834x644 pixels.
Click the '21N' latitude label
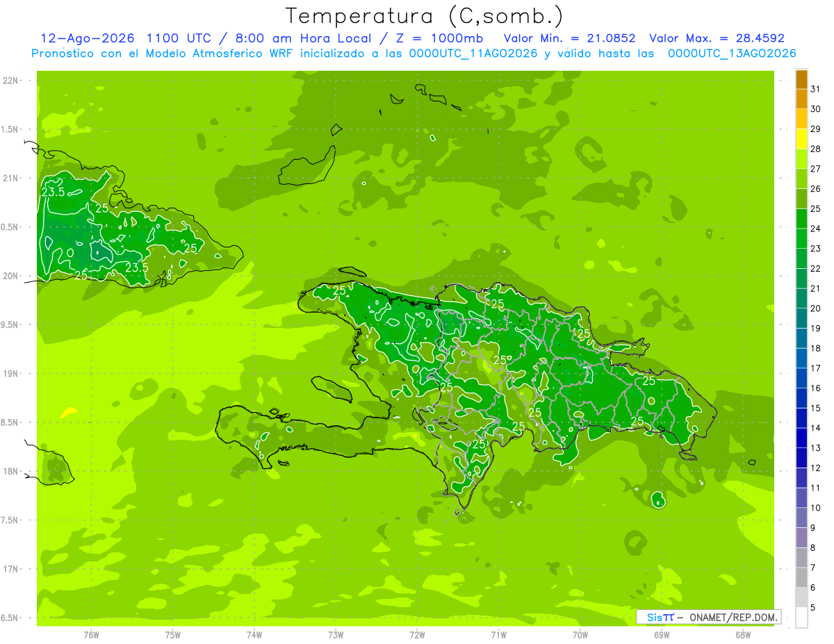point(10,179)
